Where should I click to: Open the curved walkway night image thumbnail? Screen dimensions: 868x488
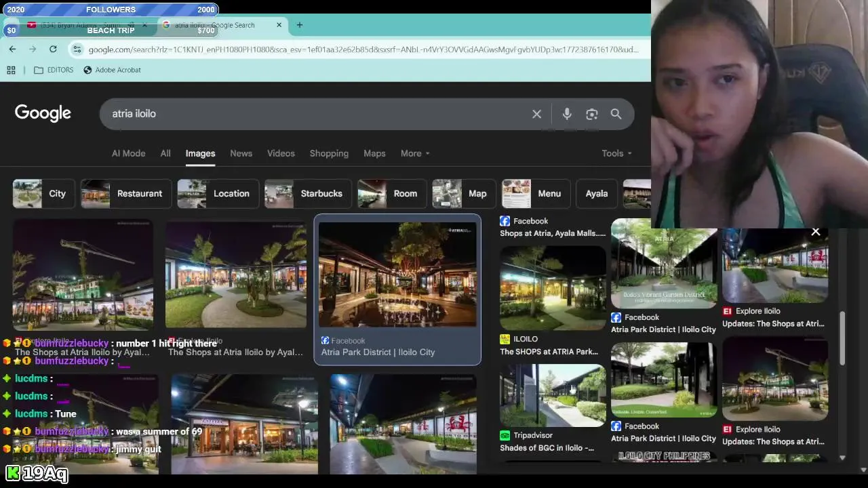236,274
